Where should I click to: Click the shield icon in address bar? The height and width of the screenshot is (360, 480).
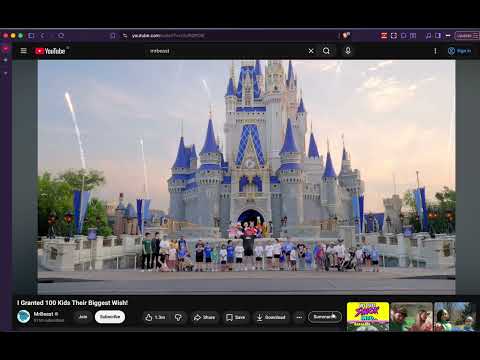[346, 35]
